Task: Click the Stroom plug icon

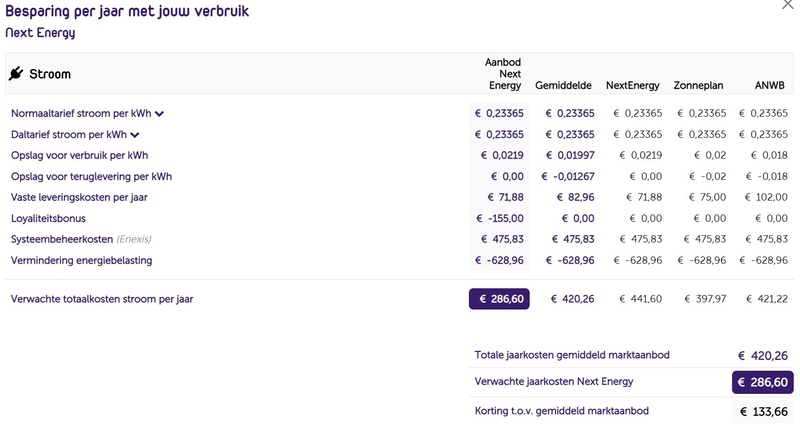Action: [16, 73]
